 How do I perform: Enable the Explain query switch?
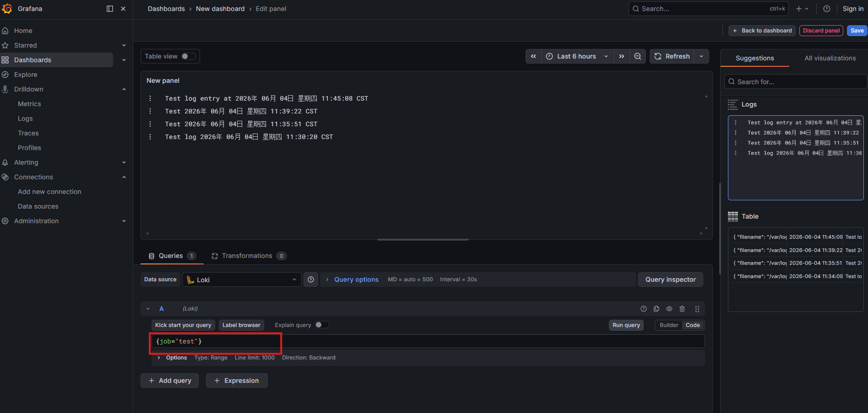click(x=322, y=325)
